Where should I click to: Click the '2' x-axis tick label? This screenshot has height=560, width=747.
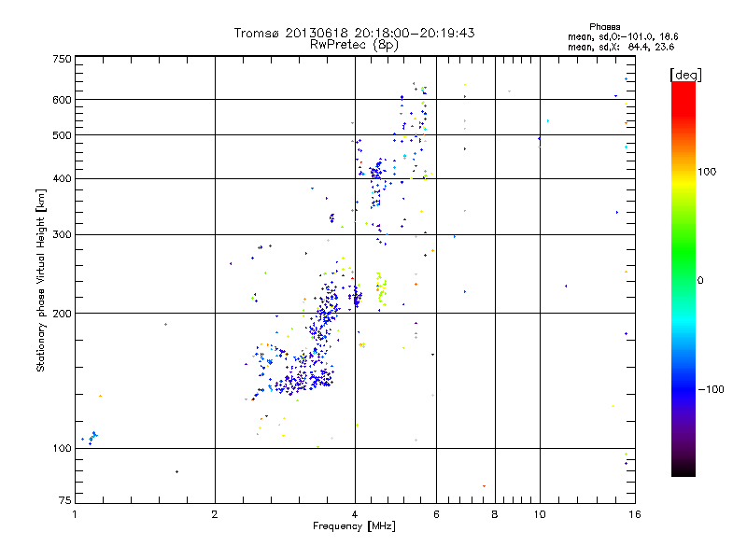pyautogui.click(x=215, y=514)
